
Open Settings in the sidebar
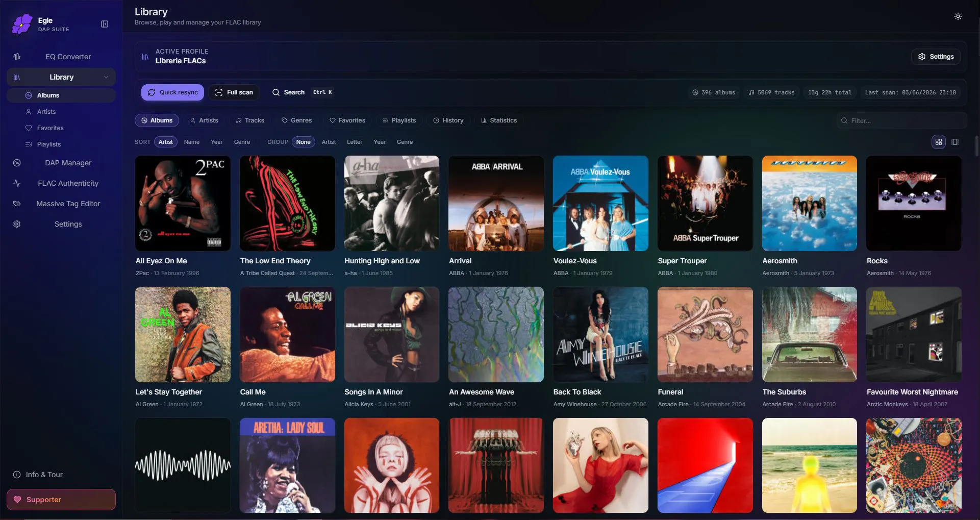tap(61, 224)
